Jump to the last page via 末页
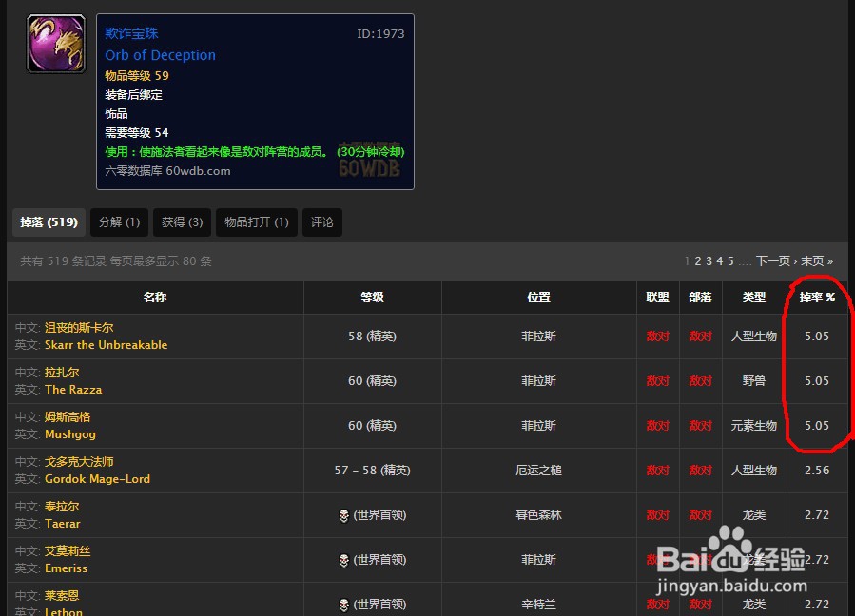The height and width of the screenshot is (616, 855). point(813,260)
